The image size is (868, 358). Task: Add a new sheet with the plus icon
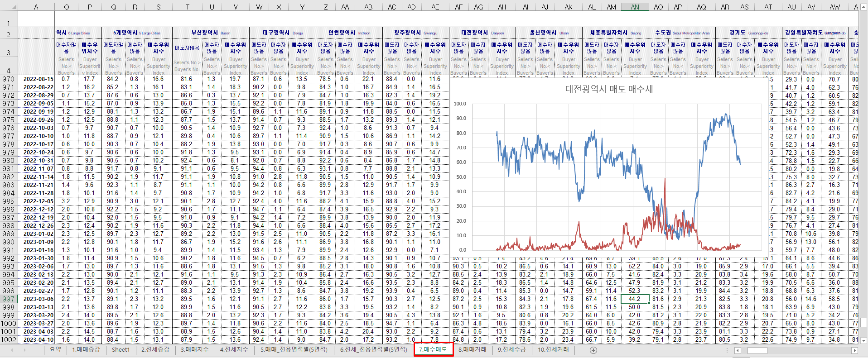coord(593,350)
